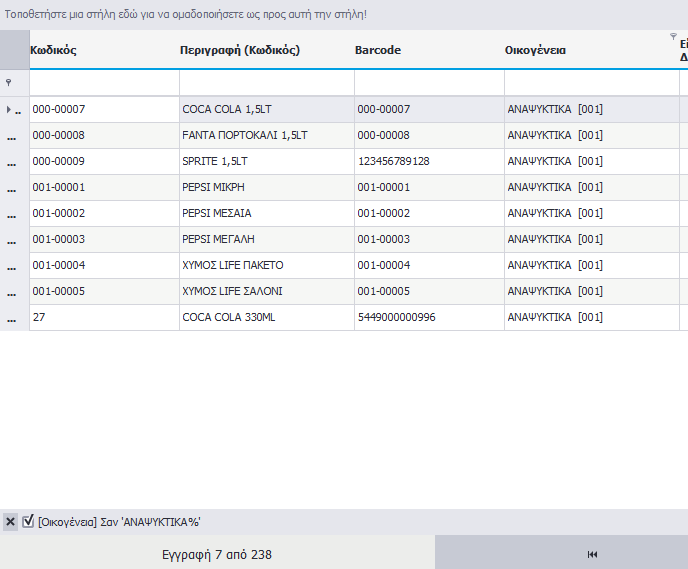Open row options dots for SPRITE 1,5LT

14,162
